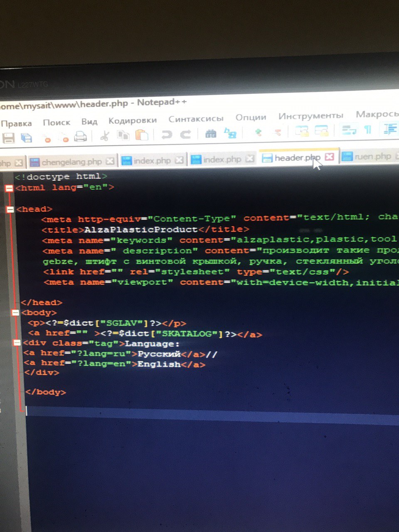This screenshot has height=532, width=399.
Task: Toggle synchronized vertical scrolling icon
Action: 302,131
